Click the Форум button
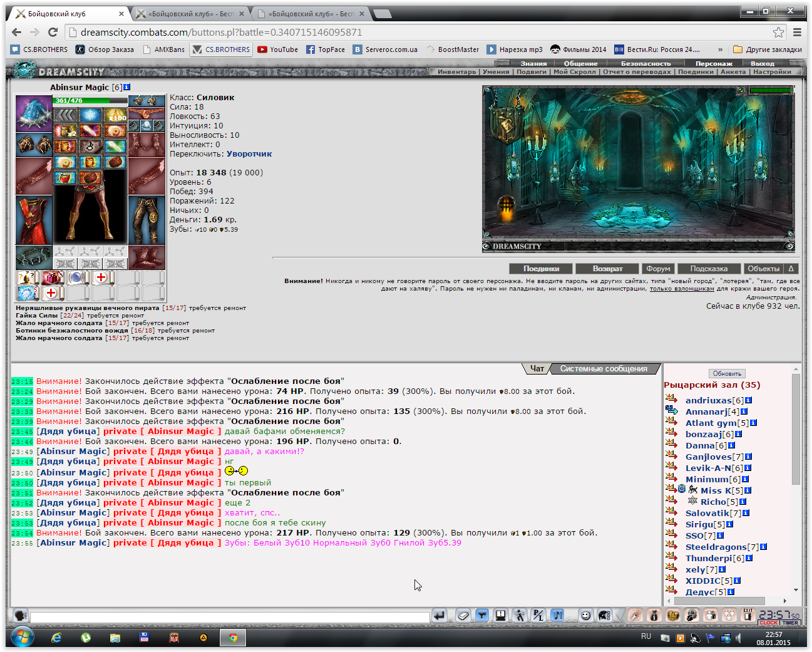 (658, 269)
